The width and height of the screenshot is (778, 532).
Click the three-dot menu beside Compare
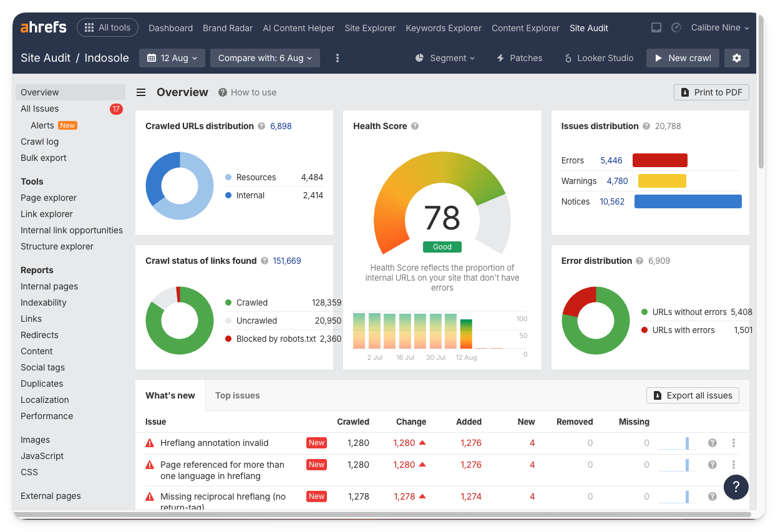pos(338,58)
